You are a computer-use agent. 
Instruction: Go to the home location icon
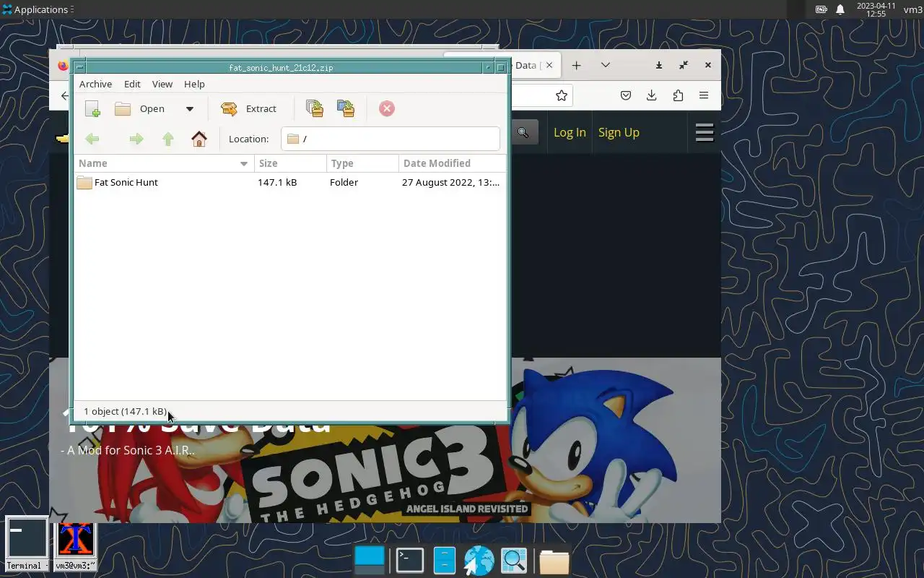(199, 139)
